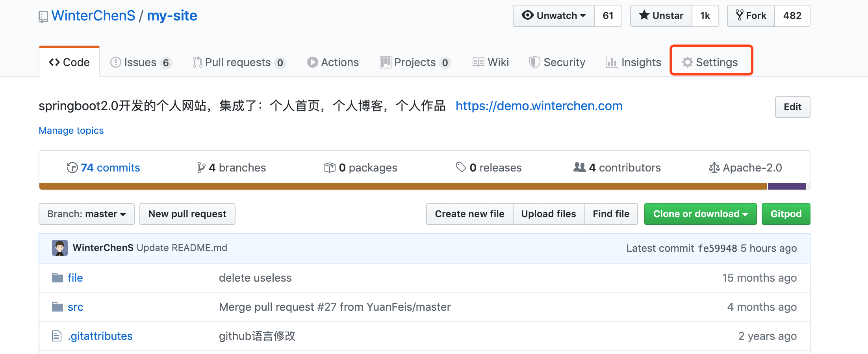Open the Settings tab

pyautogui.click(x=711, y=62)
